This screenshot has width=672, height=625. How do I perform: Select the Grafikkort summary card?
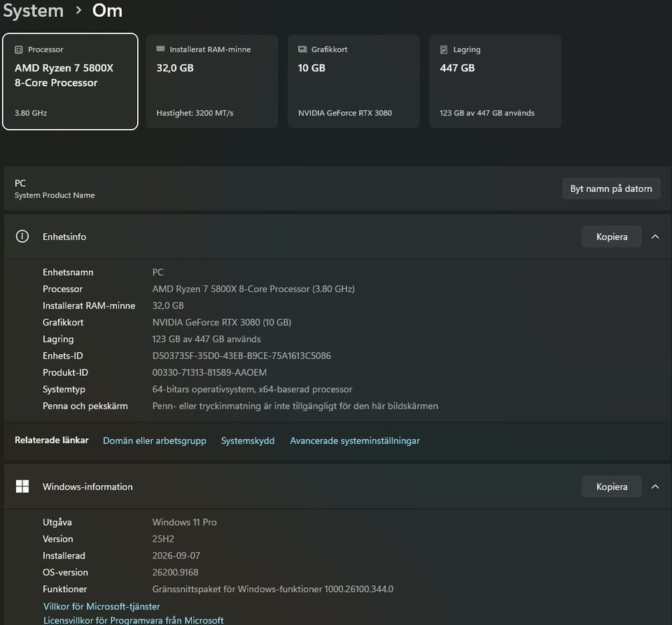[353, 81]
